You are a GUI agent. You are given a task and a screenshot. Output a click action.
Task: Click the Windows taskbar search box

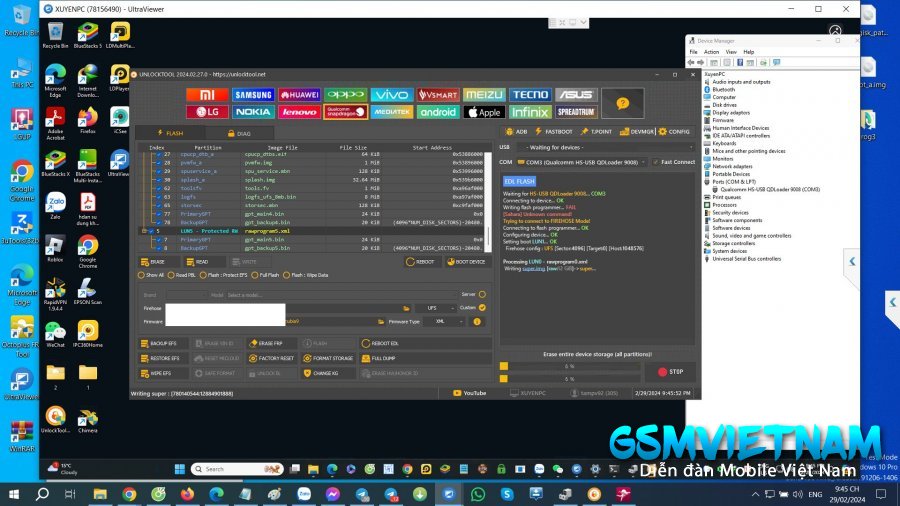pyautogui.click(x=237, y=469)
